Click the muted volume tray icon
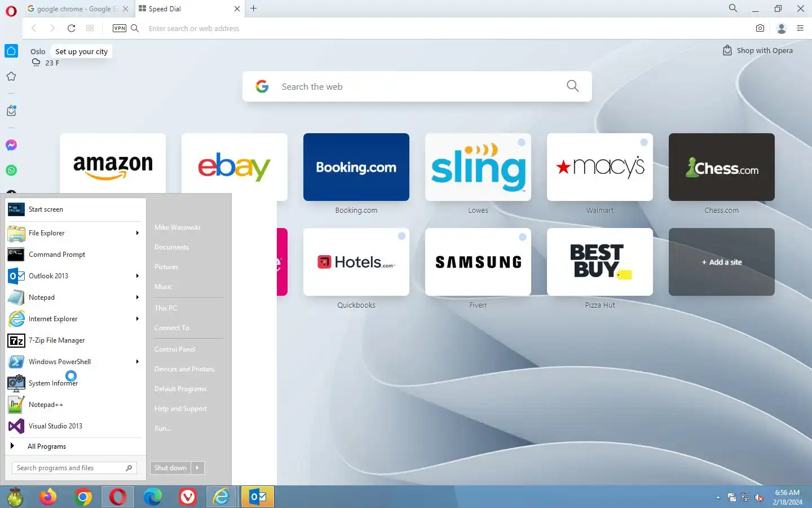Screen dimensions: 812x508 pyautogui.click(x=759, y=497)
